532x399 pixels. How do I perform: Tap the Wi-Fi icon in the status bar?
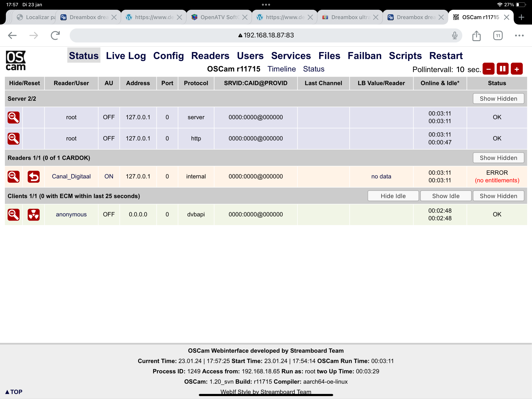tap(499, 4)
